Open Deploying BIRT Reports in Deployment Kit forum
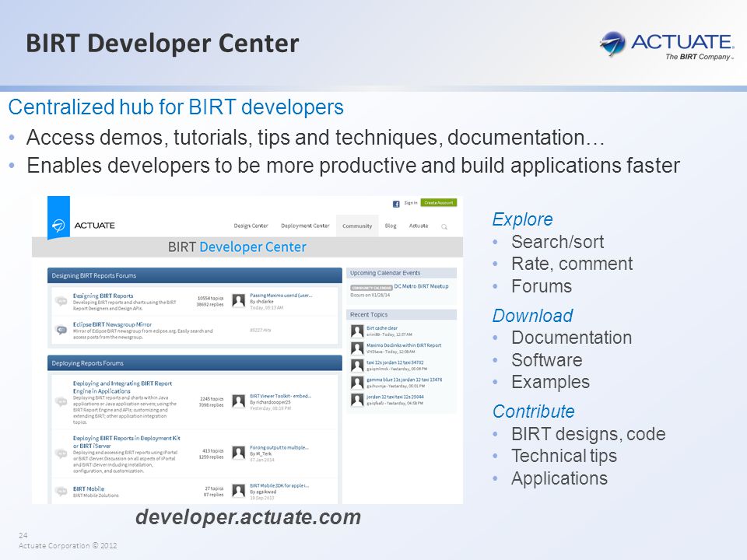Screen dimensions: 747x560 [x=126, y=442]
